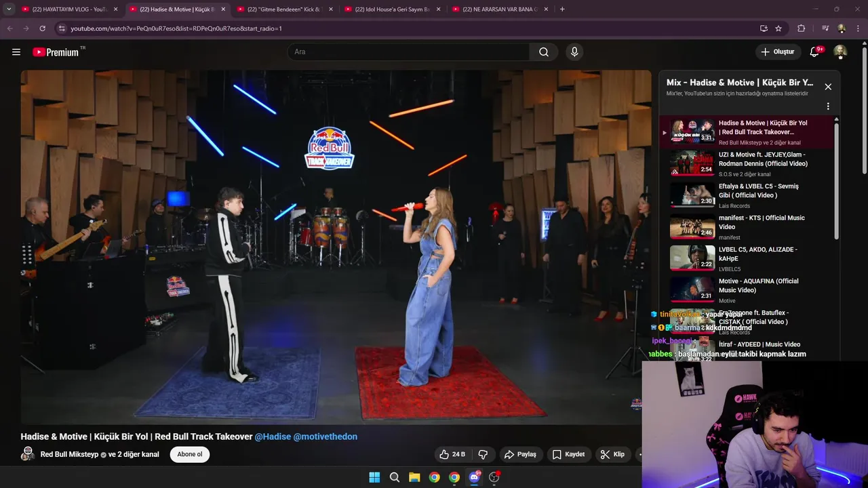Open Windows taskbar search

(395, 477)
